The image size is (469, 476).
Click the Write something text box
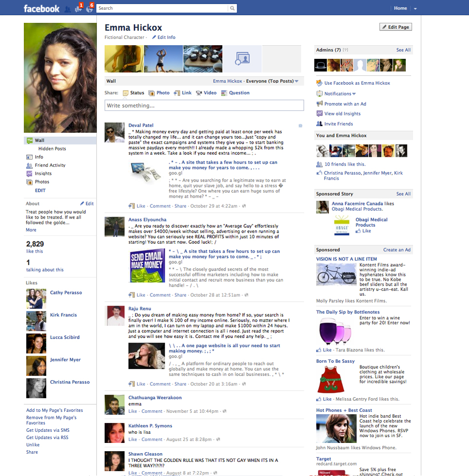(204, 106)
